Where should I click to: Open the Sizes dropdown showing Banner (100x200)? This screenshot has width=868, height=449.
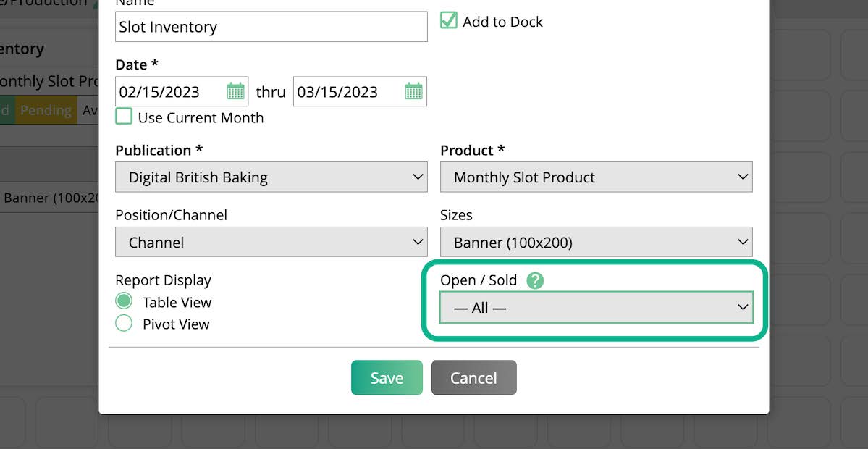point(596,243)
